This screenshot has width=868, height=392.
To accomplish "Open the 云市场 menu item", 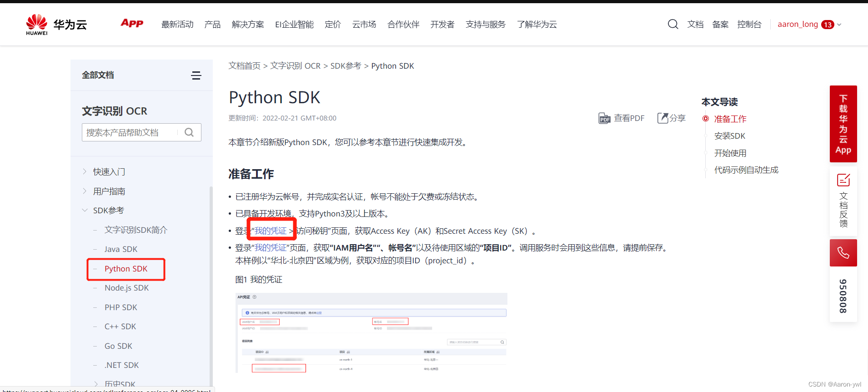I will (364, 25).
